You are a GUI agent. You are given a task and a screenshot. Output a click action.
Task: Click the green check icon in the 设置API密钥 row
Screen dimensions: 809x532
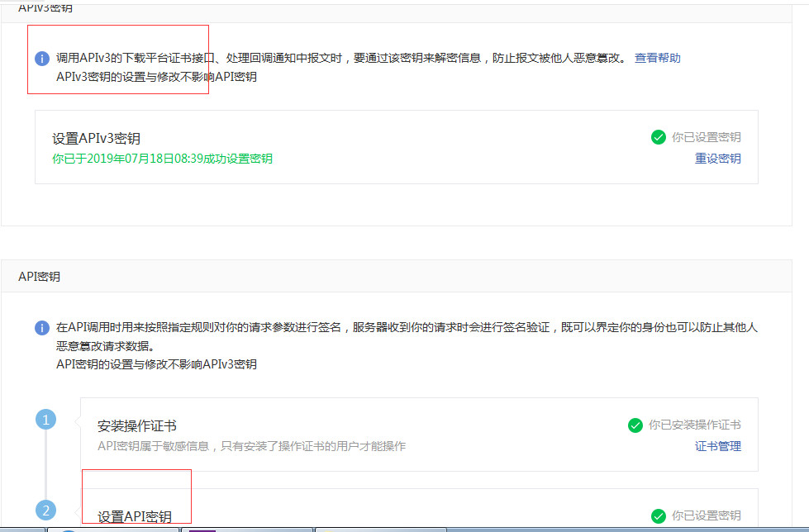(659, 515)
